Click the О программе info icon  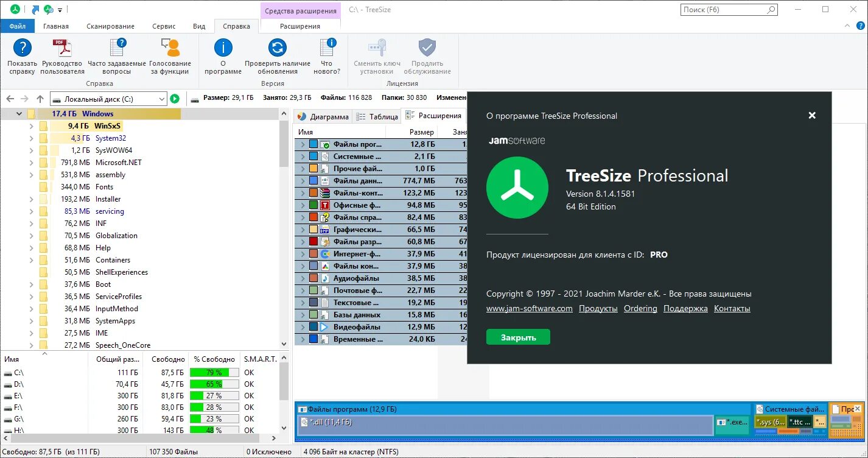(223, 48)
